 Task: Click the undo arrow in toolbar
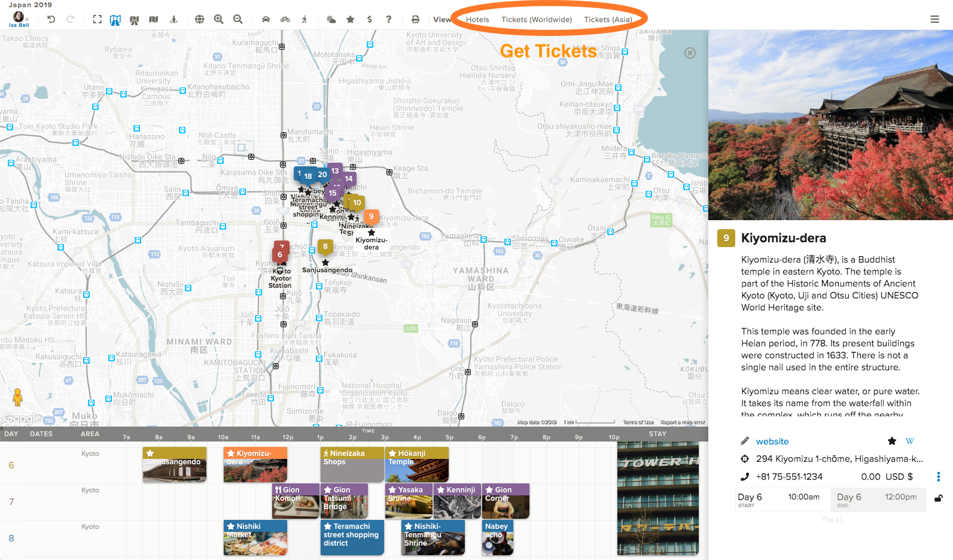tap(51, 19)
